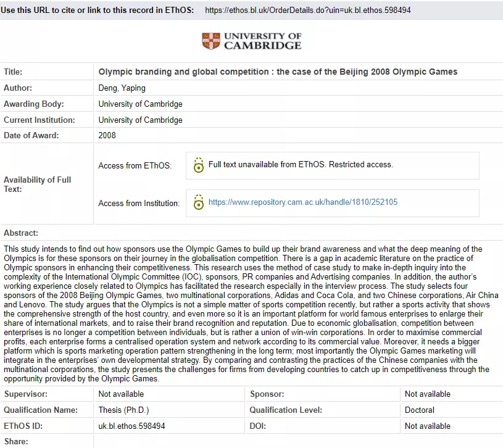This screenshot has width=503, height=448.
Task: Click the Share row label
Action: [15, 442]
